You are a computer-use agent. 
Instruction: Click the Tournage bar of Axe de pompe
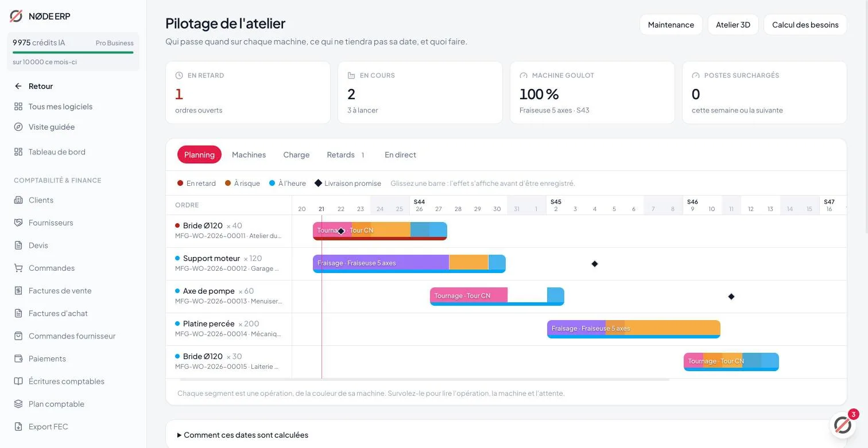click(x=468, y=295)
